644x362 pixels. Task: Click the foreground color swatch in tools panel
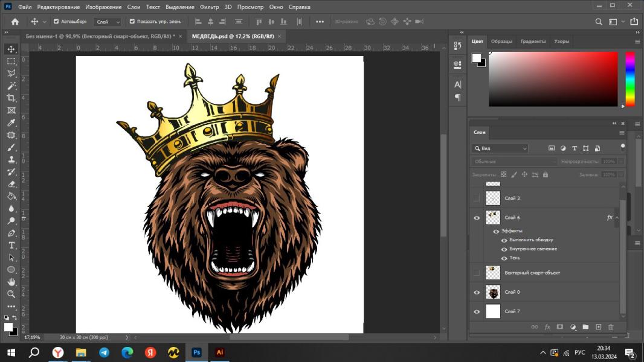(x=8, y=327)
